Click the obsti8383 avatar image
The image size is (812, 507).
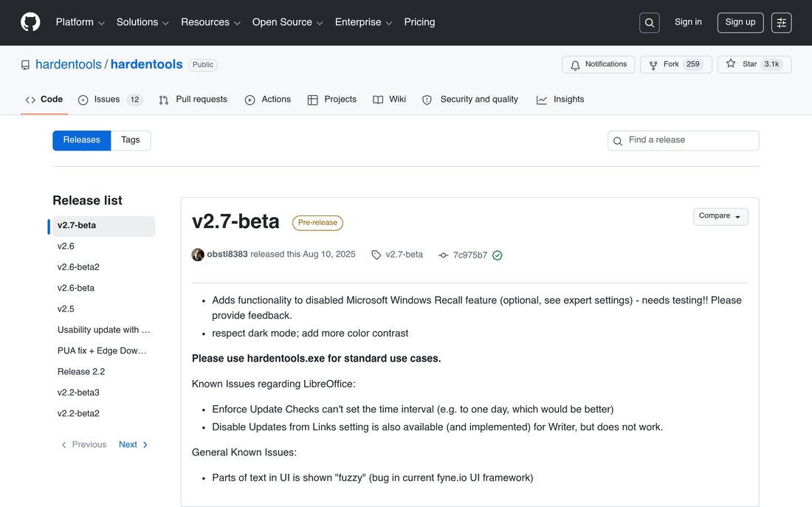pos(197,255)
